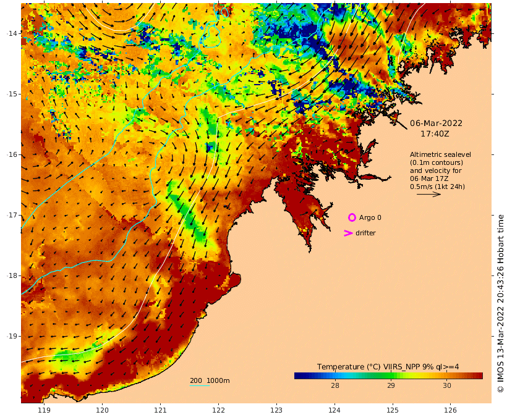
Task: Click longitude axis label '122'
Action: [218, 410]
